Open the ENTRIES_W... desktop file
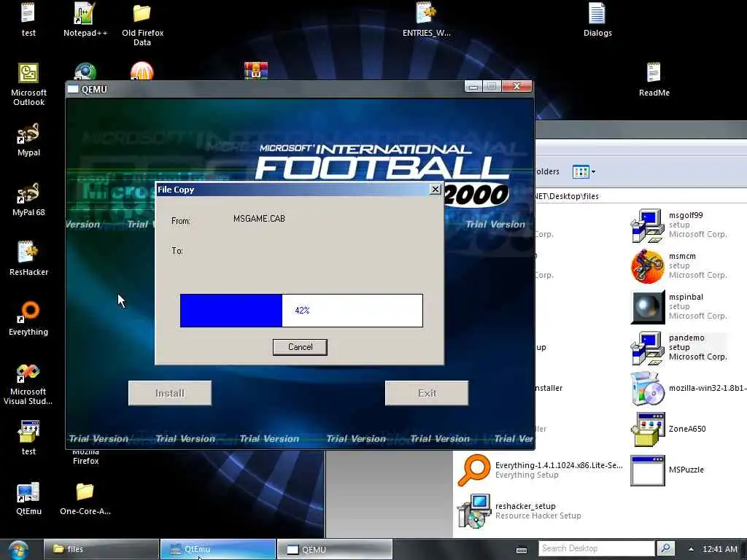 (x=426, y=19)
